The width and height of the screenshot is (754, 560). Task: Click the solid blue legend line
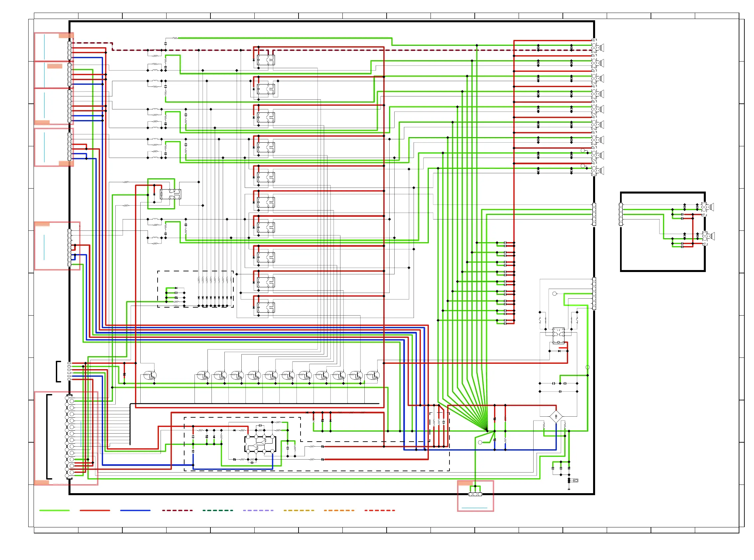(135, 510)
